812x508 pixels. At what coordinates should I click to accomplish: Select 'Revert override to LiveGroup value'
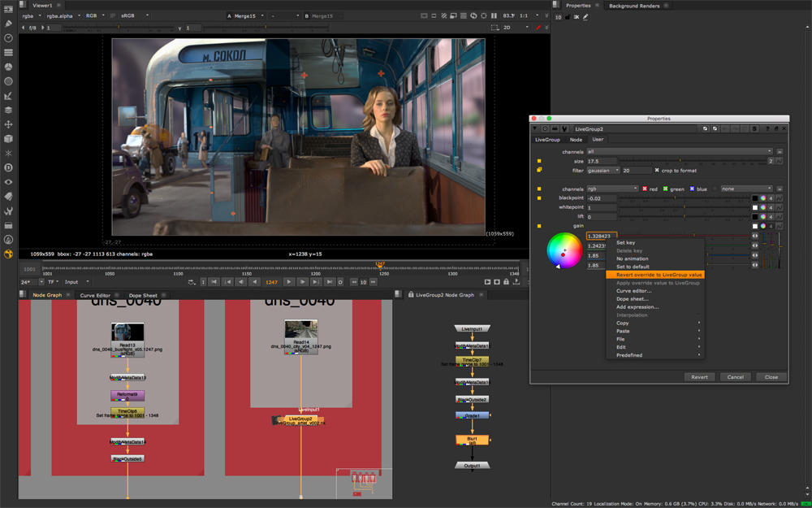point(659,275)
